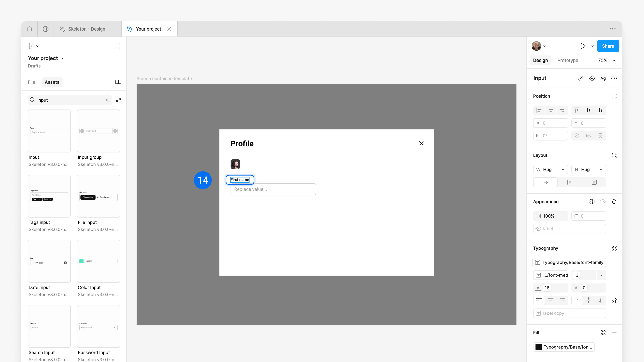Click the home icon in the tab bar

[x=30, y=29]
